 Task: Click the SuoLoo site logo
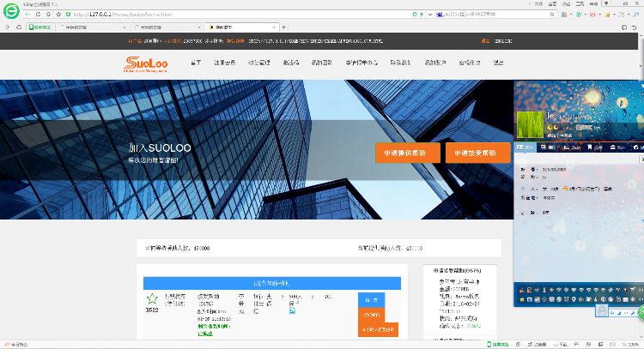click(x=145, y=64)
